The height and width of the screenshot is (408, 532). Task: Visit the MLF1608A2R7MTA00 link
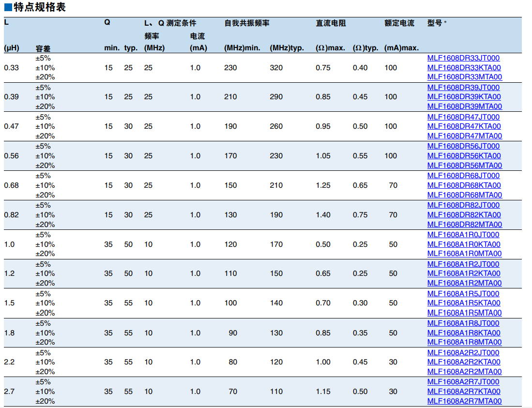coord(464,401)
